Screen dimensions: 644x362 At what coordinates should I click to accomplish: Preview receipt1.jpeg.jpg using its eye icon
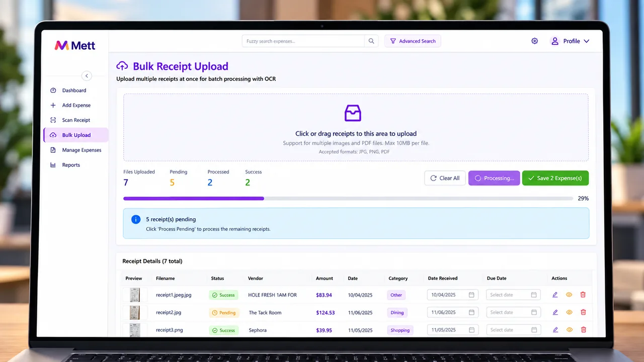(x=569, y=295)
